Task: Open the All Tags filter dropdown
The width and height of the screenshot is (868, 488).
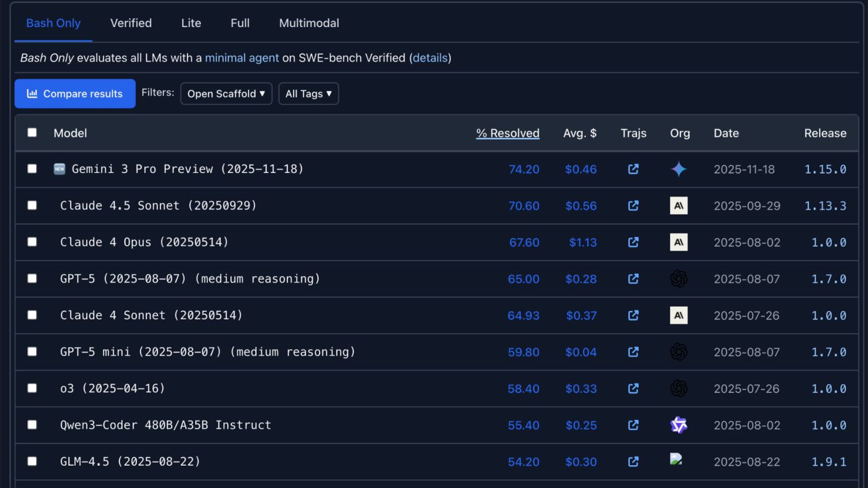Action: [x=309, y=93]
